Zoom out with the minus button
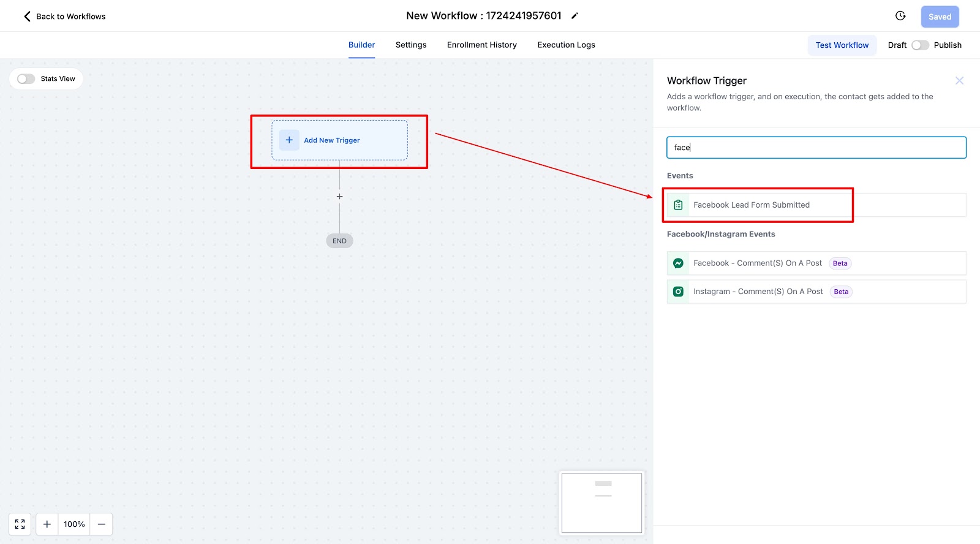This screenshot has width=980, height=544. click(102, 524)
